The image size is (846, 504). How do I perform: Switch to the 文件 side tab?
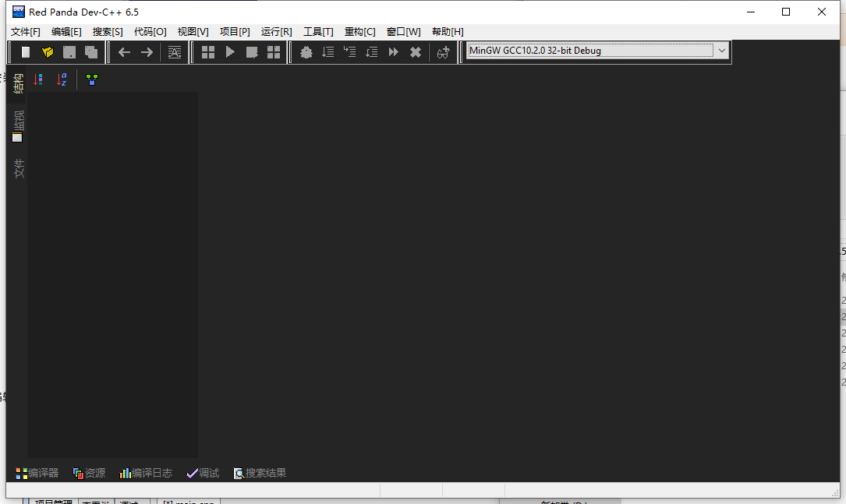coord(18,167)
